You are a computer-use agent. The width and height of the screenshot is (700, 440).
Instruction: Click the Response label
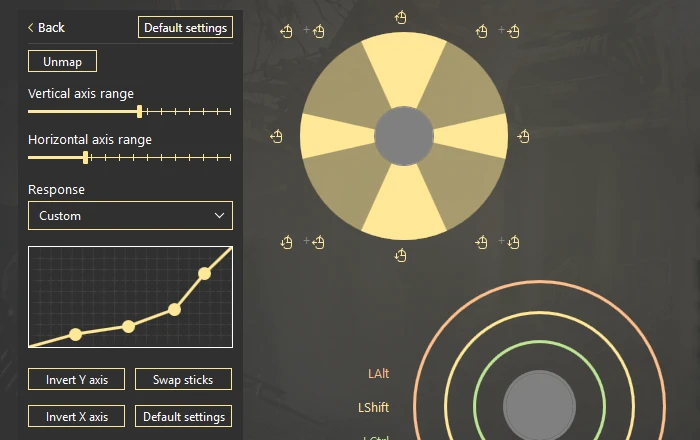tap(56, 190)
